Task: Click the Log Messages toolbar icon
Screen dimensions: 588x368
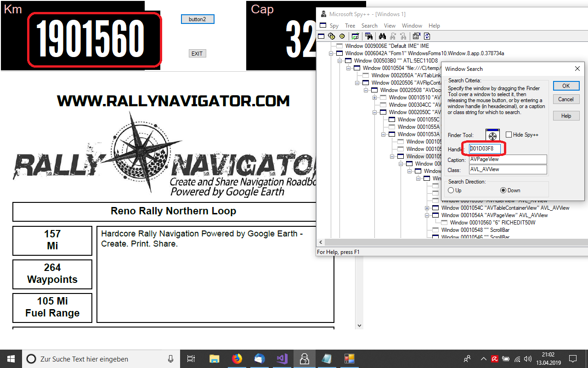Action: tap(355, 36)
